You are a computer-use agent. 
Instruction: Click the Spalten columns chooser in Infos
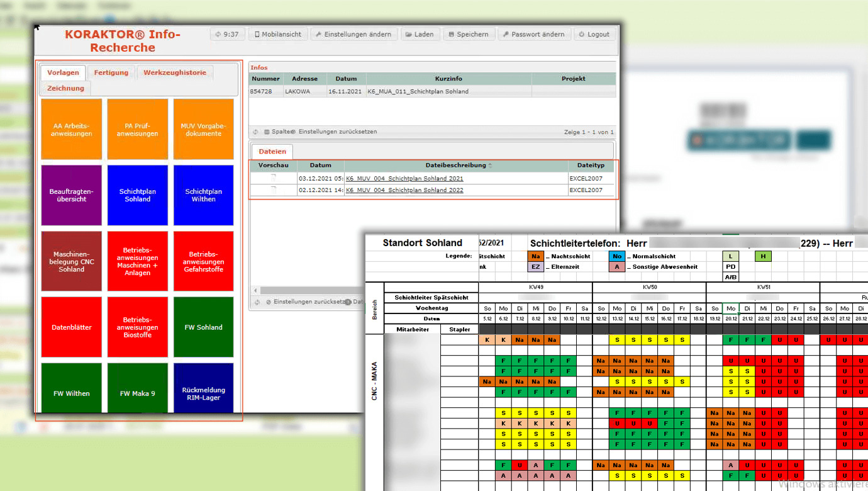[x=277, y=132]
